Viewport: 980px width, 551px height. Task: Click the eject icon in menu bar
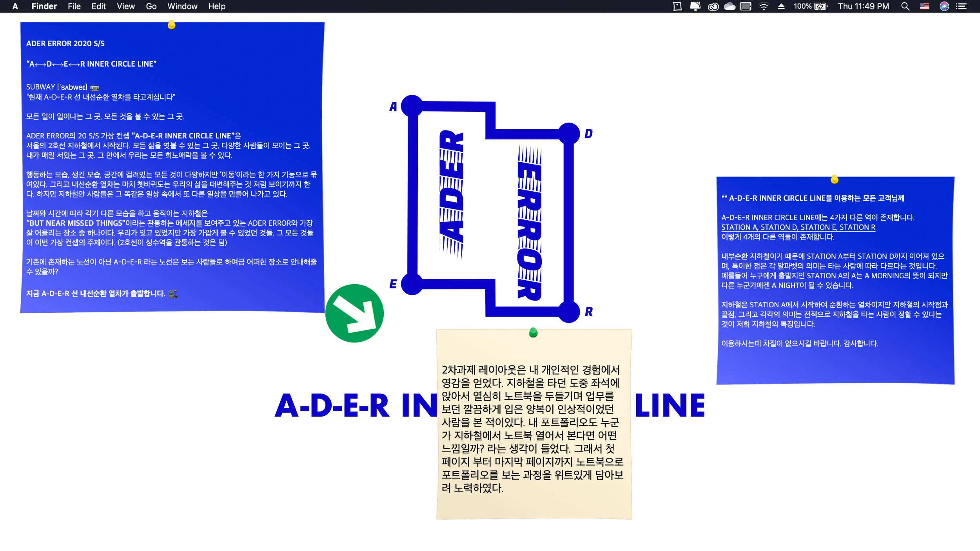pyautogui.click(x=781, y=6)
